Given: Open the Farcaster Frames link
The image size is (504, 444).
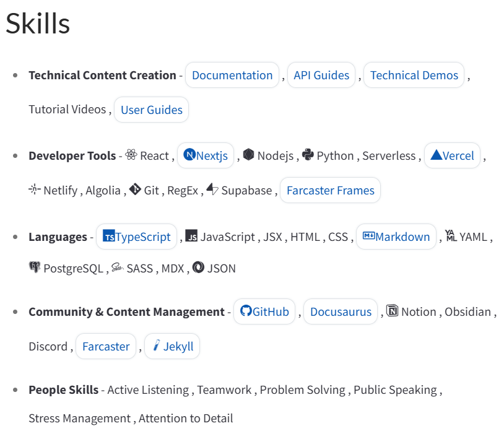Looking at the screenshot, I should [x=330, y=190].
